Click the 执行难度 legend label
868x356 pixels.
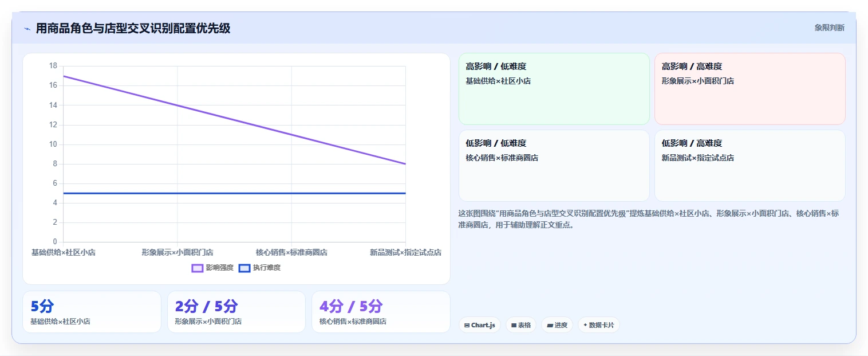tap(267, 268)
